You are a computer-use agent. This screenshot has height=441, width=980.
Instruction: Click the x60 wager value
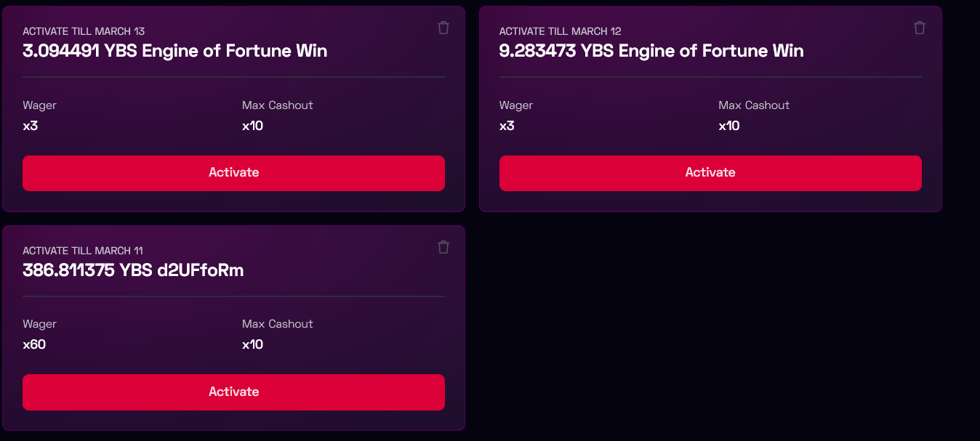coord(34,344)
